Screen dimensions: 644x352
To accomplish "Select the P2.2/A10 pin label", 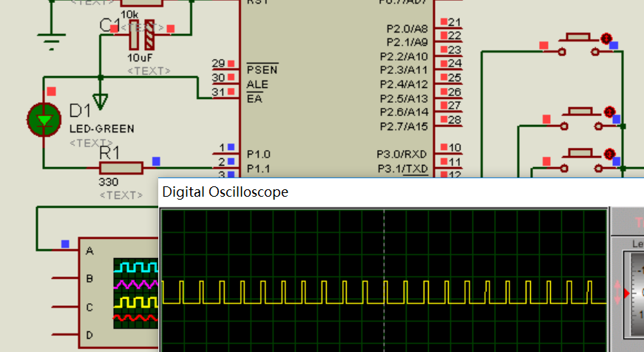I will tap(404, 56).
